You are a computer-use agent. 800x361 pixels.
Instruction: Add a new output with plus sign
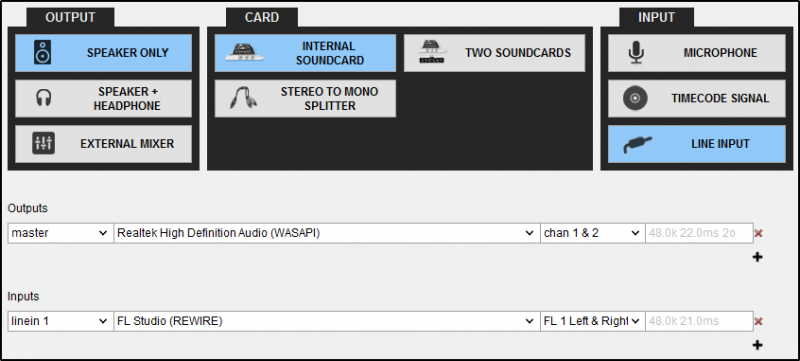(x=758, y=257)
